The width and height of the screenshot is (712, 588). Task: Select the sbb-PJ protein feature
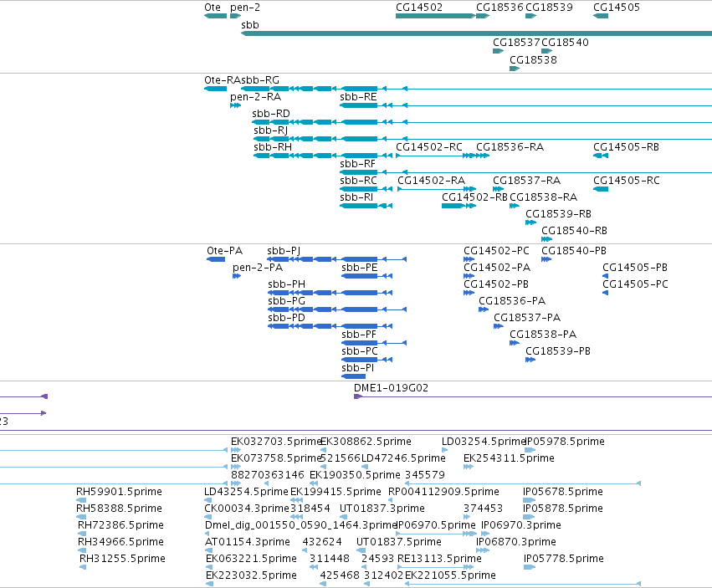tap(337, 260)
